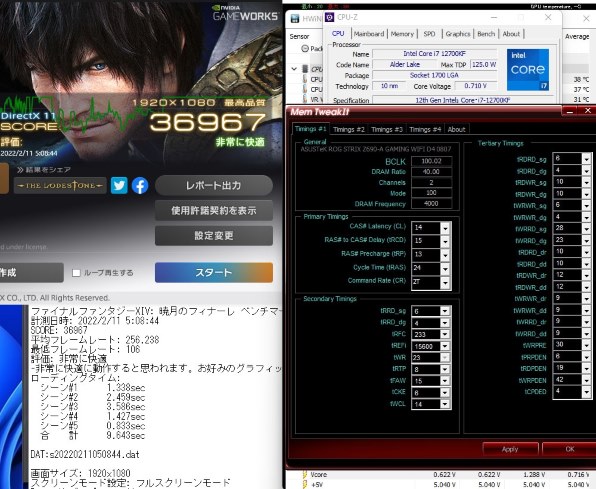Collapse the CPU tree node in HWiNFO
The image size is (596, 489).
294,69
